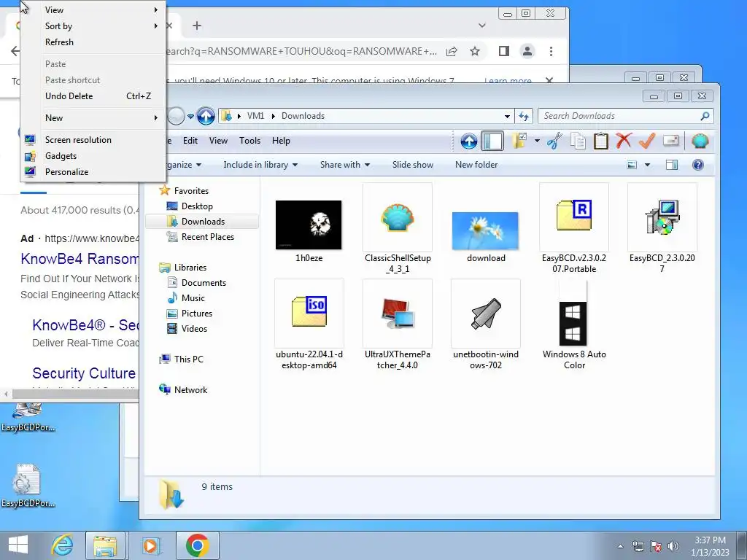This screenshot has width=747, height=560.
Task: Select Network in the navigation pane
Action: click(190, 389)
